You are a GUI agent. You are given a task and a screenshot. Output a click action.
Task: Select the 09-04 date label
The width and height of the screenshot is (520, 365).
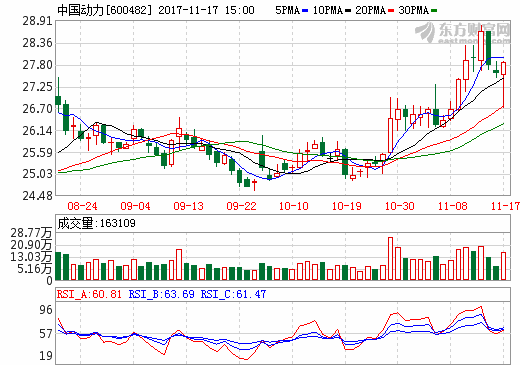click(x=135, y=206)
